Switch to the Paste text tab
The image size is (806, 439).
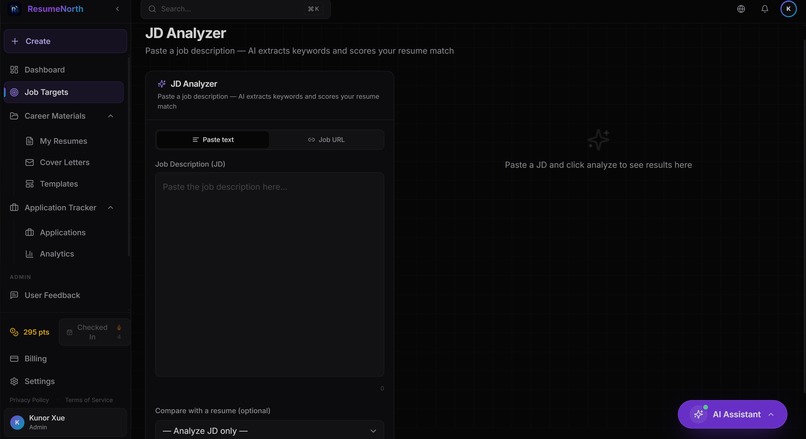click(213, 140)
